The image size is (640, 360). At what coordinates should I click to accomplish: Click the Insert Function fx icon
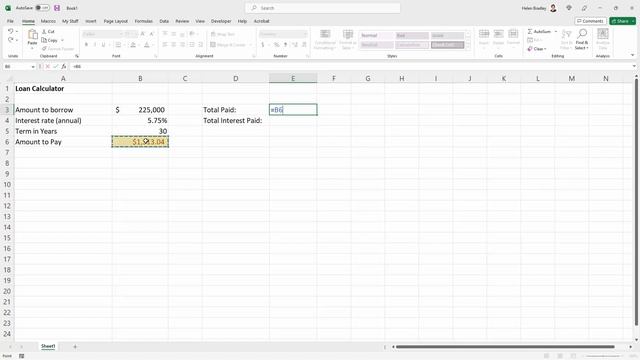64,66
